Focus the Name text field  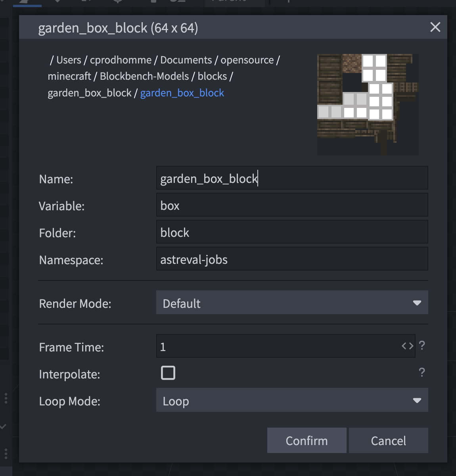(x=292, y=178)
